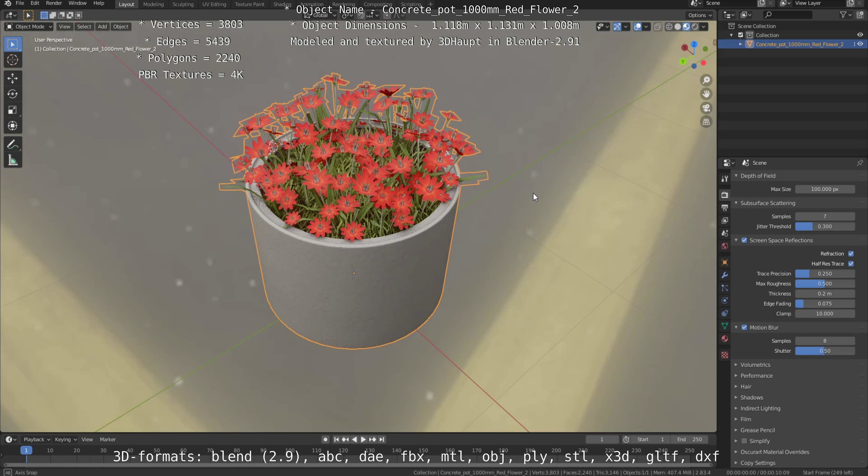868x476 pixels.
Task: Click the viewport Select menu button
Action: point(84,27)
